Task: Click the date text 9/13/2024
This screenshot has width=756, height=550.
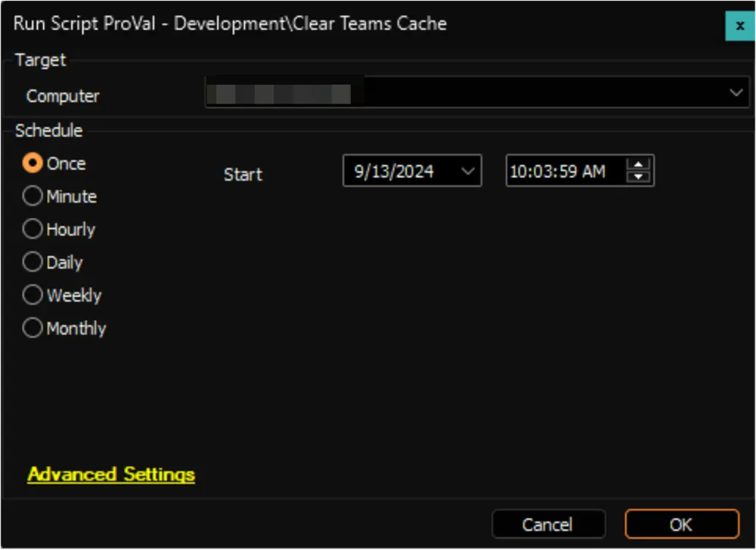Action: 394,171
